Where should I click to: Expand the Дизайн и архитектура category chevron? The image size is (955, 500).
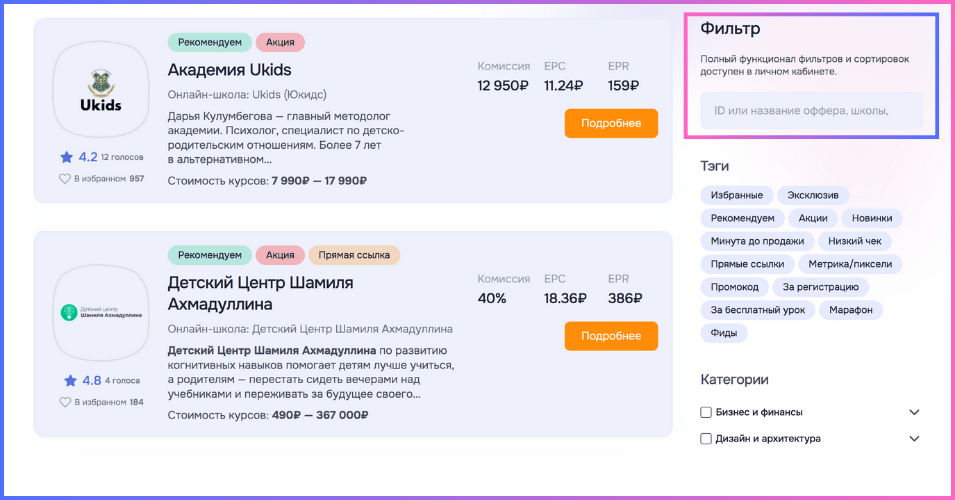(914, 438)
